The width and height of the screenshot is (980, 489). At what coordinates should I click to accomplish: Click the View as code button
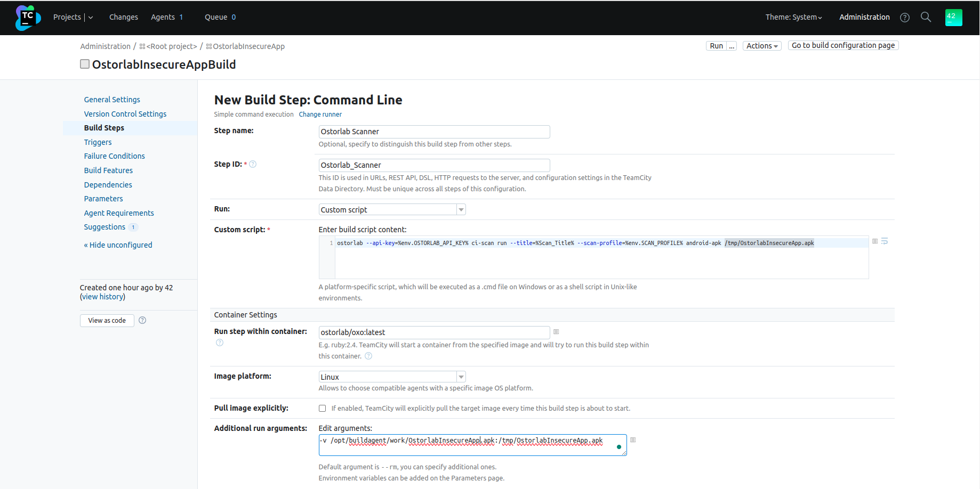tap(107, 320)
